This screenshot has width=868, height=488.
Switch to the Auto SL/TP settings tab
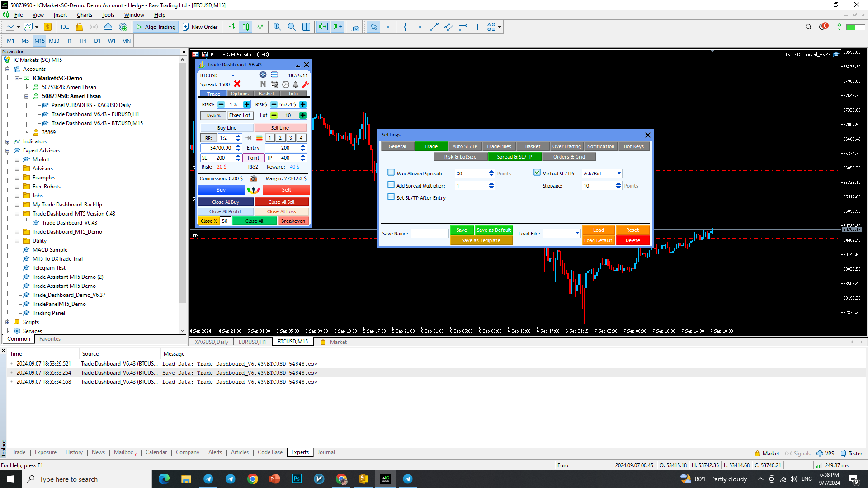coord(465,146)
